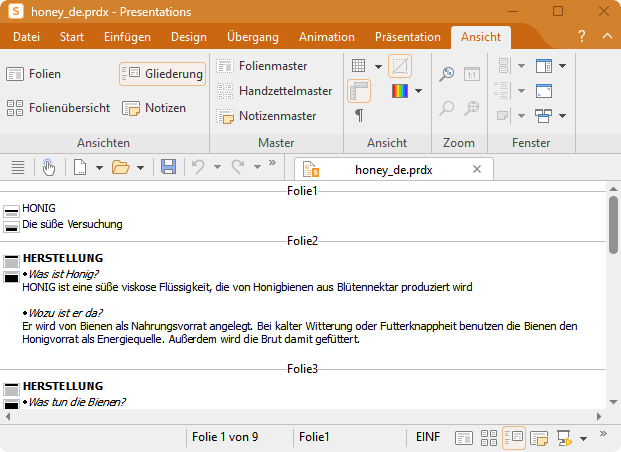
Task: Save with the floppy disk icon
Action: (x=168, y=167)
